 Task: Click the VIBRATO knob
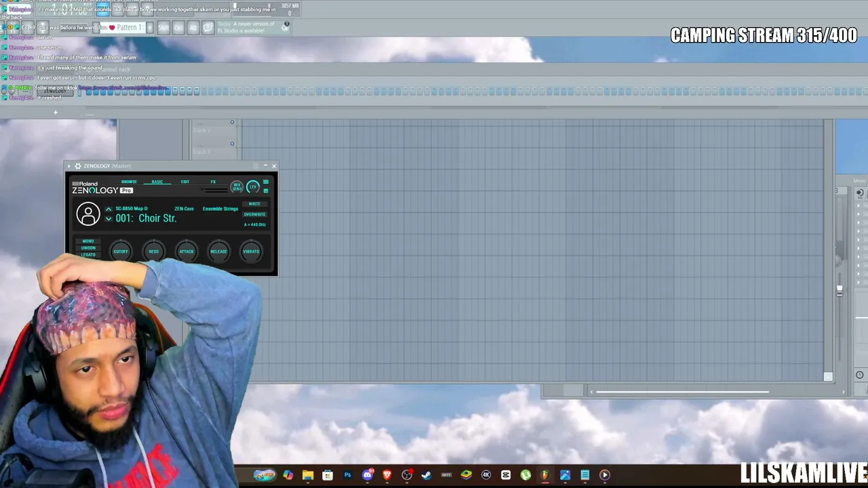click(251, 251)
